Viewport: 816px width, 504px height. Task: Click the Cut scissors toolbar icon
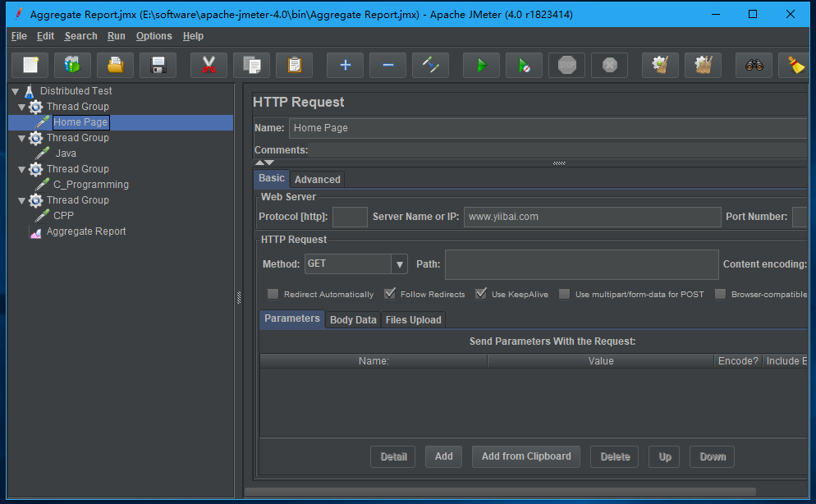(209, 65)
